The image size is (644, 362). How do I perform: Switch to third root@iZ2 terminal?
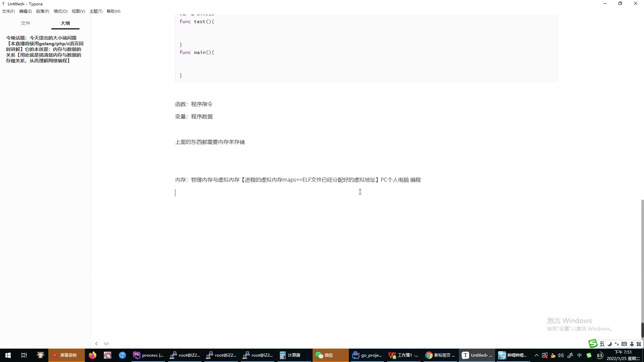point(258,355)
